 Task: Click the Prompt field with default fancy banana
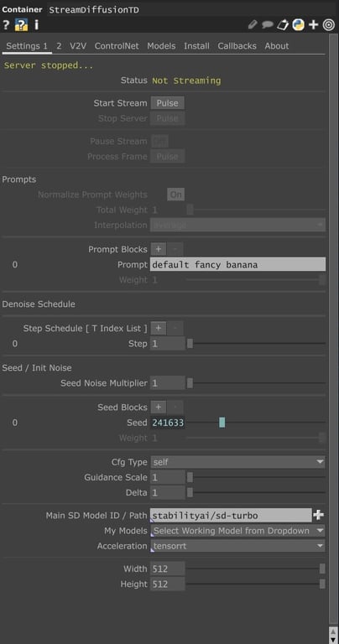click(238, 264)
